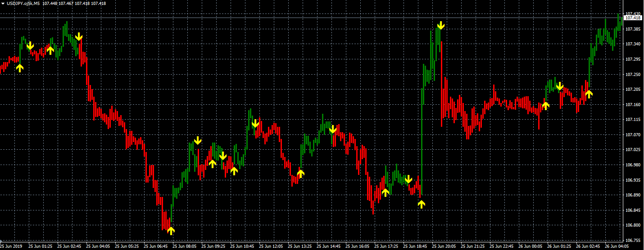The height and width of the screenshot is (250, 644).
Task: Click the 25 Jun 01:25 time label
Action: click(x=41, y=246)
